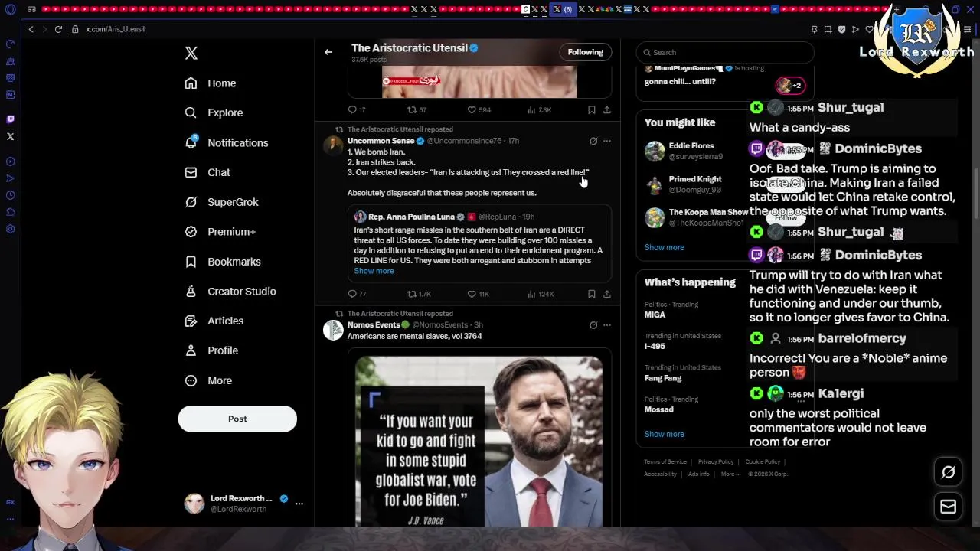Open Accessibility footer link
Image resolution: width=980 pixels, height=551 pixels.
(x=660, y=474)
